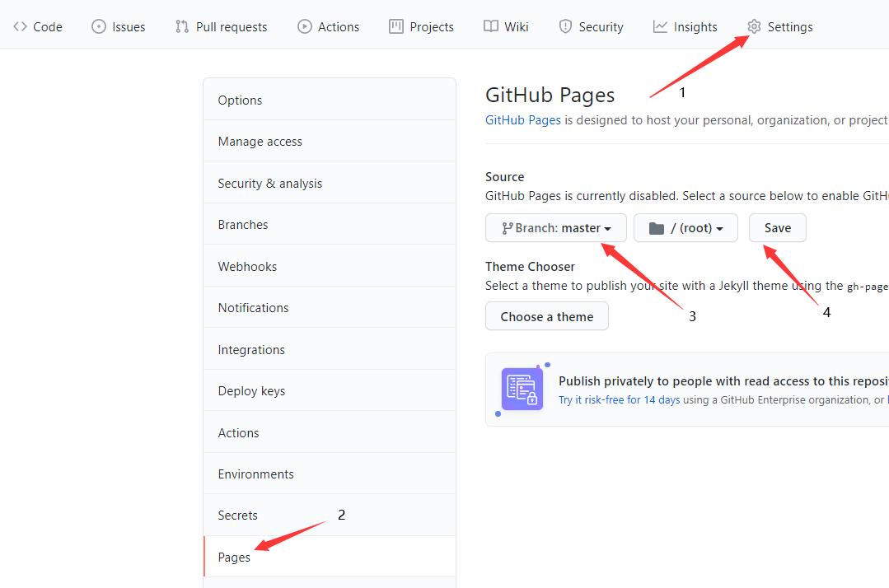The height and width of the screenshot is (588, 889).
Task: Click the Actions play icon
Action: click(x=305, y=26)
